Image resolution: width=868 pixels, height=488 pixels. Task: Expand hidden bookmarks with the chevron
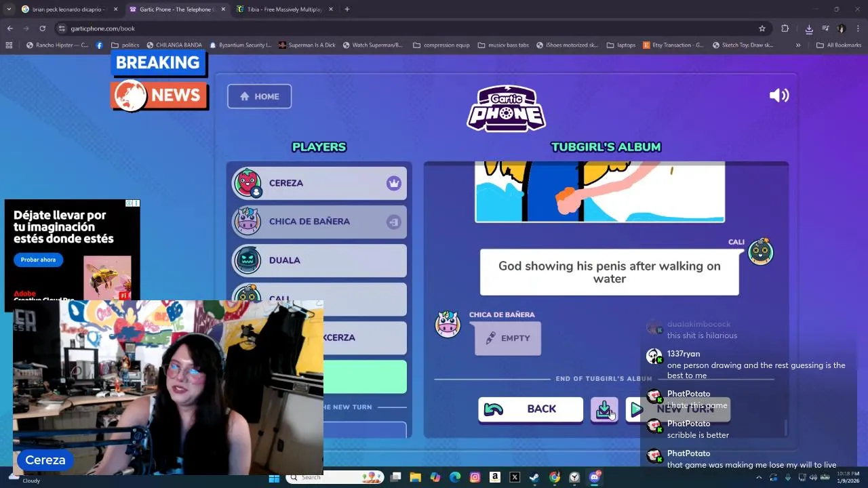click(798, 45)
